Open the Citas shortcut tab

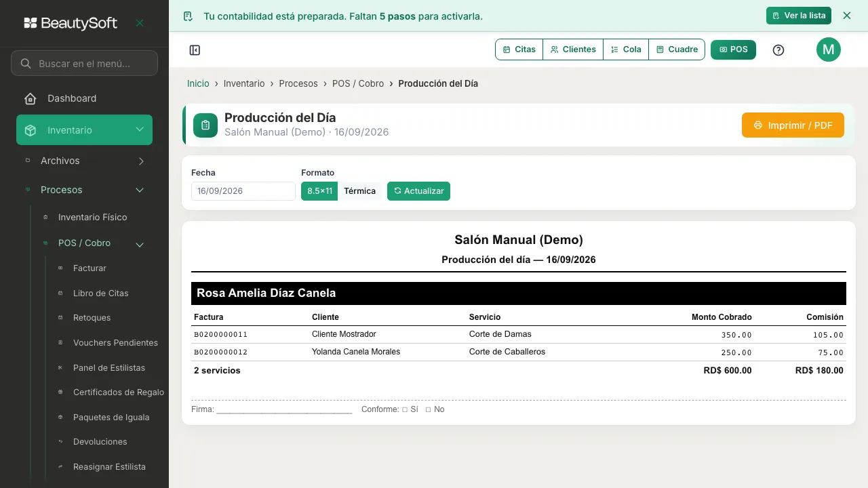(519, 49)
